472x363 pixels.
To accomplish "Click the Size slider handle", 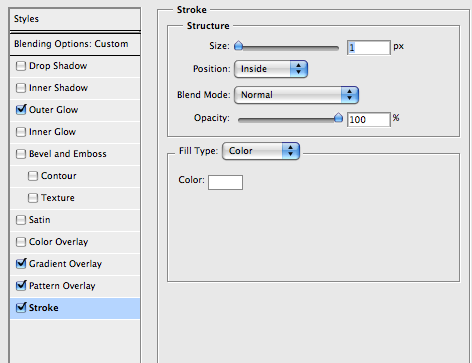I will (x=238, y=46).
